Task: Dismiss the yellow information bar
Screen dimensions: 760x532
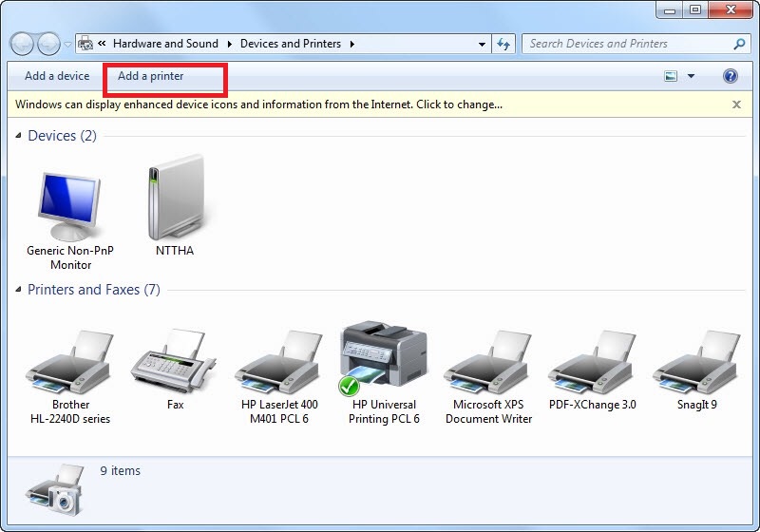Action: (x=736, y=104)
